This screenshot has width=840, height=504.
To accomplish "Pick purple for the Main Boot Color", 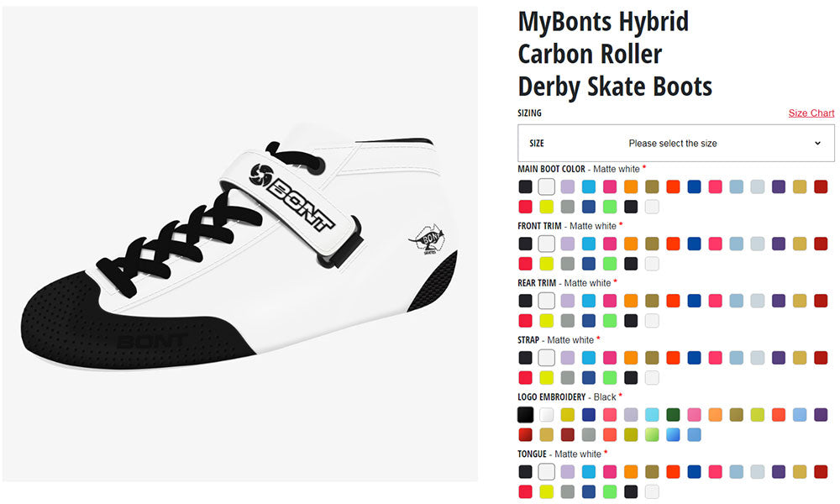I will 778,186.
